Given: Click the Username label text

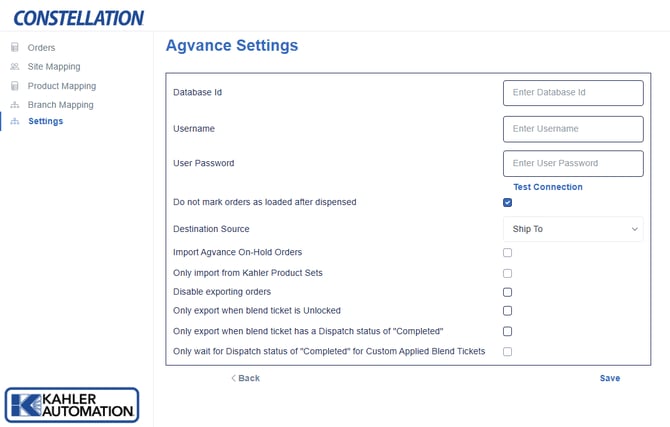Looking at the screenshot, I should (194, 129).
